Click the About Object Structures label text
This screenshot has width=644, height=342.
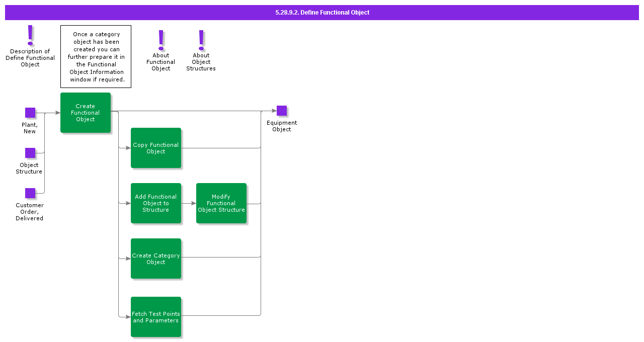[x=201, y=62]
